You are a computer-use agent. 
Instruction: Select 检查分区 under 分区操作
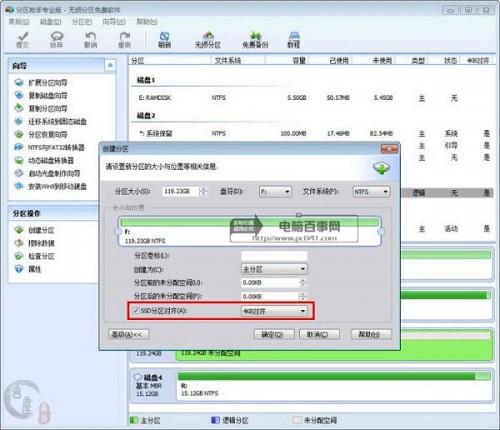(35, 256)
